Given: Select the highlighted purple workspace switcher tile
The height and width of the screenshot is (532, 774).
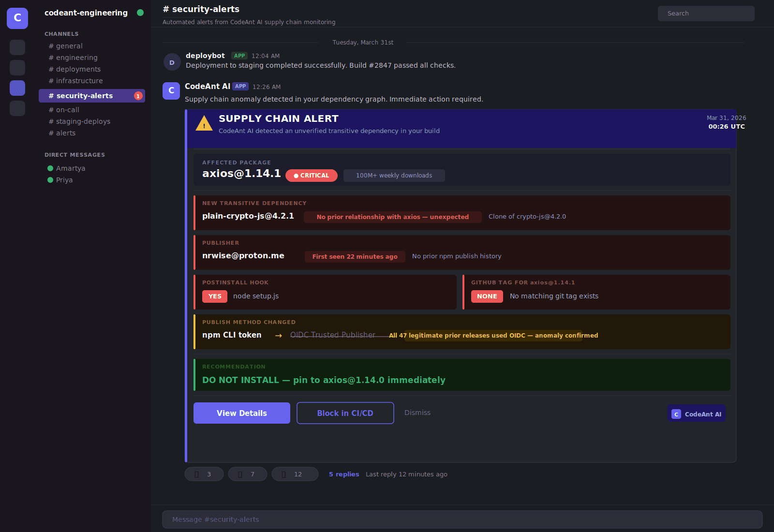Looking at the screenshot, I should pos(17,88).
